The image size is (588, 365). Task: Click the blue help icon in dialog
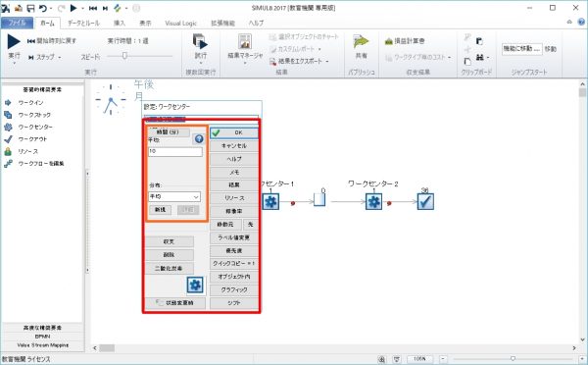click(x=199, y=139)
